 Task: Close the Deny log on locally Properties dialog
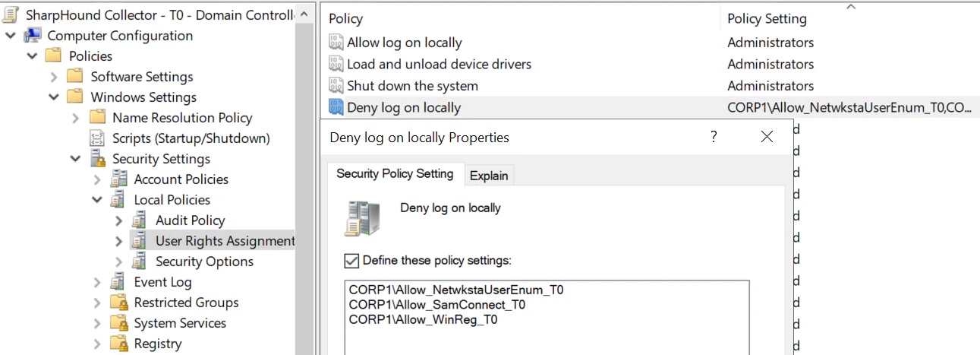coord(767,137)
